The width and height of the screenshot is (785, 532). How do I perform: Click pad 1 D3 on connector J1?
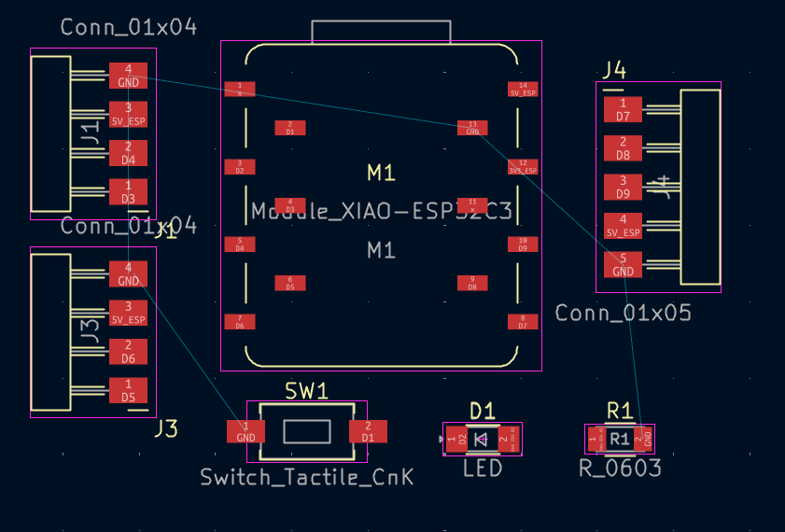tap(128, 192)
